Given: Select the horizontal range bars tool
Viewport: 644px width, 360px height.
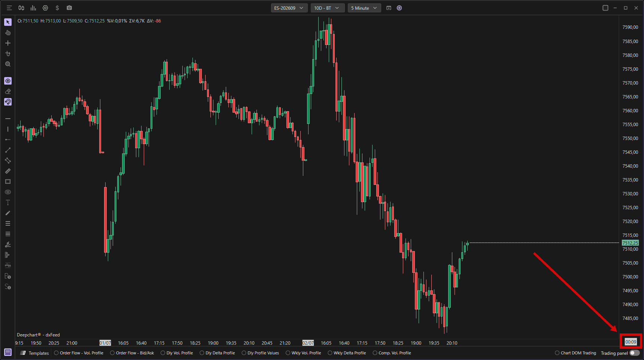Looking at the screenshot, I should [x=8, y=265].
